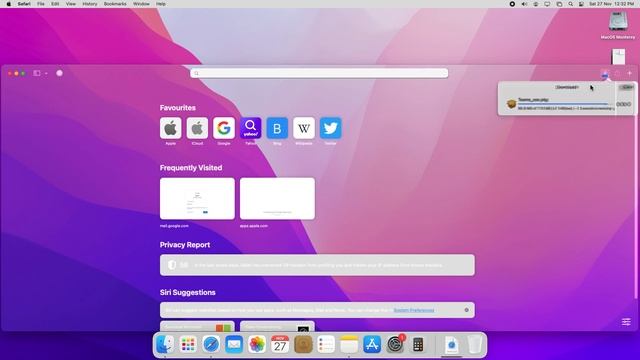Open App Store from the Dock

(x=372, y=344)
